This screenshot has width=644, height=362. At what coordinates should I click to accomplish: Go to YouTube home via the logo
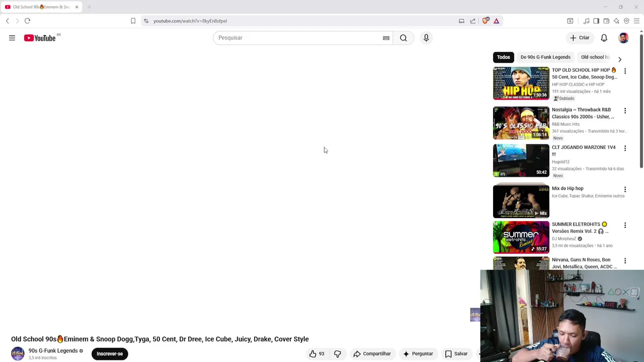40,38
